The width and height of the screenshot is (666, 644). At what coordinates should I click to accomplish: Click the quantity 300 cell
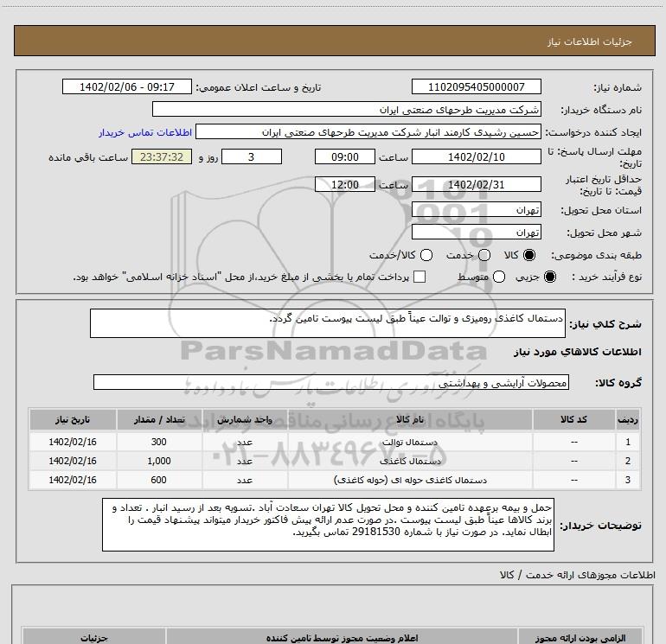click(159, 442)
